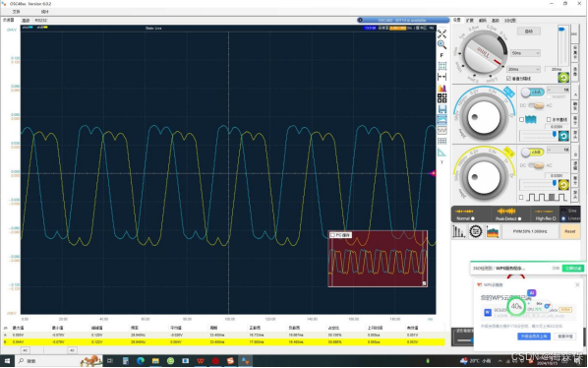Click the four-squares layout icon
588x368 pixels.
[442, 98]
